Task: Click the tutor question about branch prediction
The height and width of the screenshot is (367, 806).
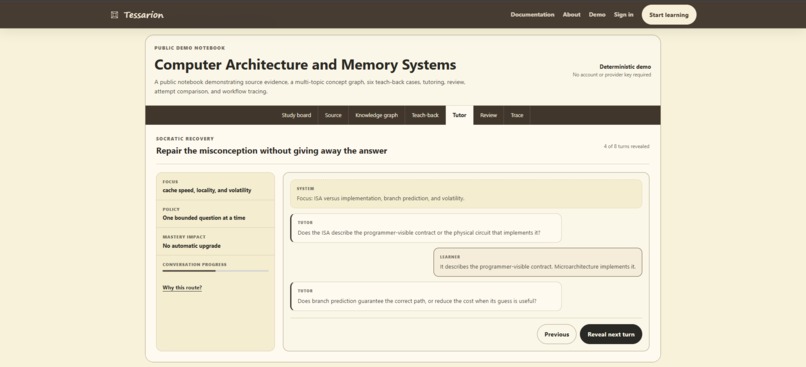Action: click(426, 296)
